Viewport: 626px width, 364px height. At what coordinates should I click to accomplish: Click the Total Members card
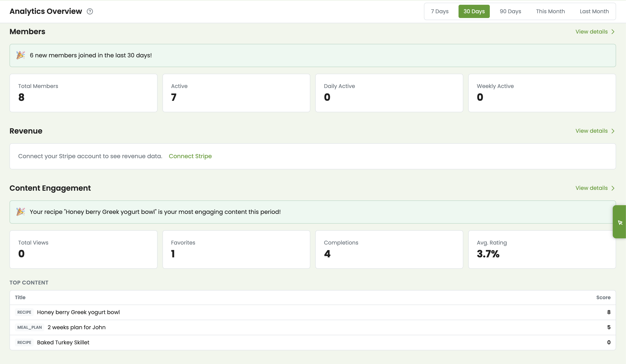coord(83,93)
